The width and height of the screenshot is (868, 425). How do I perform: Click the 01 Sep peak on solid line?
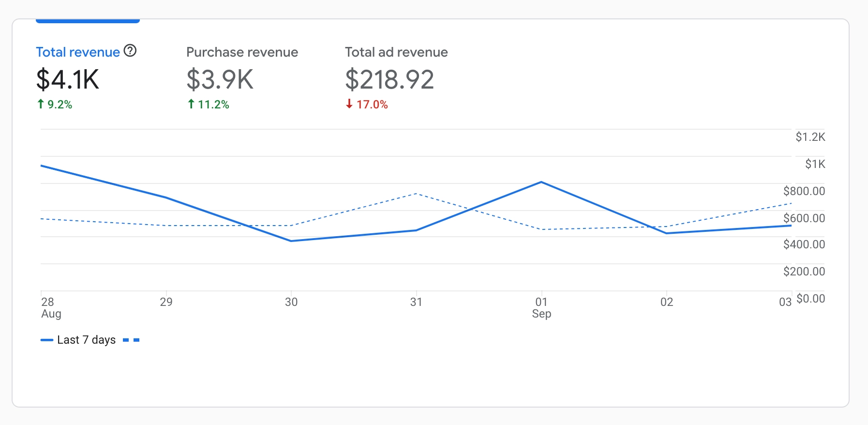tap(541, 182)
